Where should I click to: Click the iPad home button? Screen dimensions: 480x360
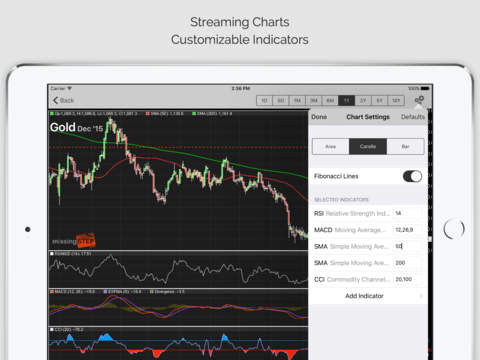(x=454, y=229)
